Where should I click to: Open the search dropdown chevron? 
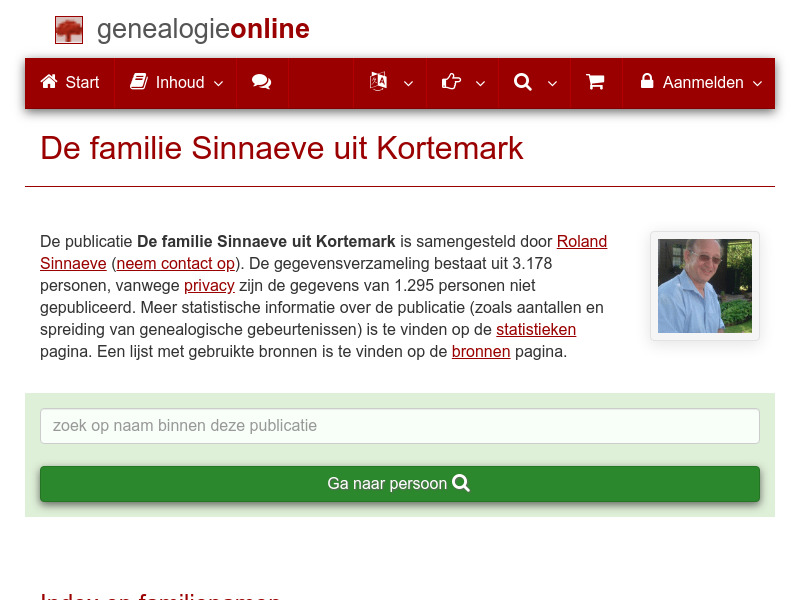pos(551,86)
